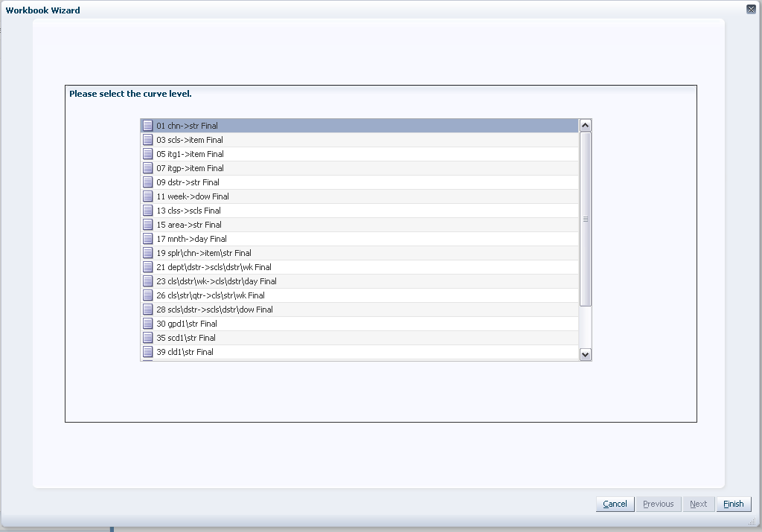Image resolution: width=762 pixels, height=532 pixels.
Task: Click the icon beside 23 cls\dstr\wk->cls\dstr\day Final
Action: click(148, 281)
